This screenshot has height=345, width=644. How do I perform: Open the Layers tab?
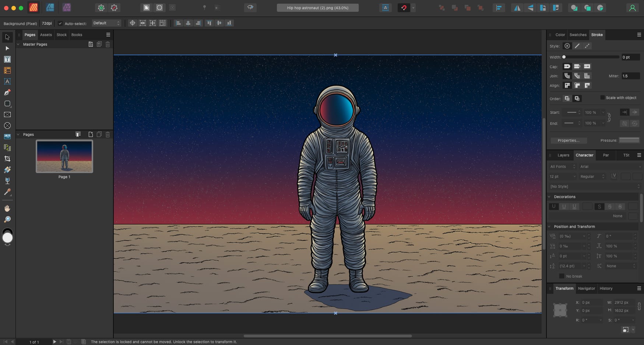click(x=563, y=155)
